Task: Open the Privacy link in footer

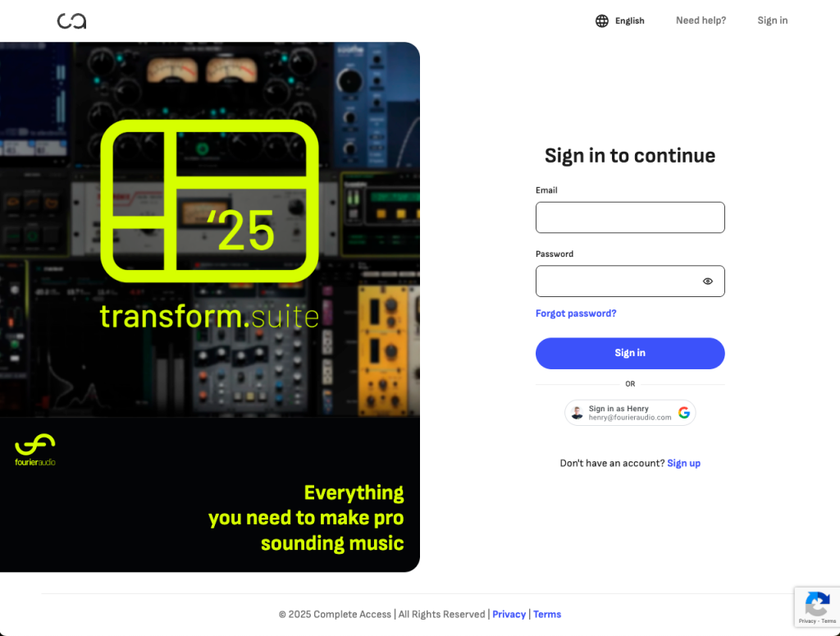Action: 509,615
